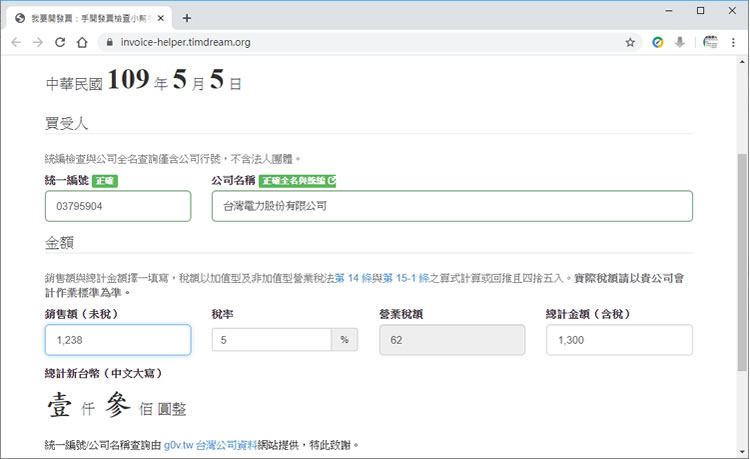Open the grey download arrow extension
The image size is (750, 459).
click(x=679, y=42)
